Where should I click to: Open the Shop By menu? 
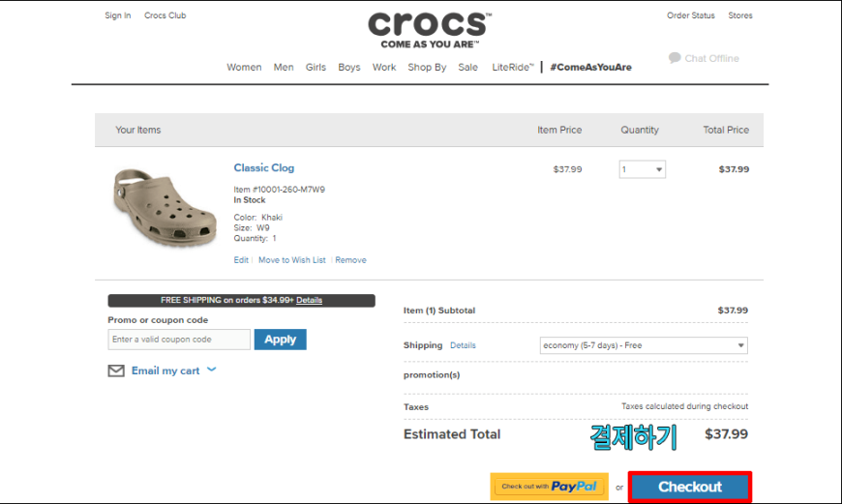(x=427, y=68)
